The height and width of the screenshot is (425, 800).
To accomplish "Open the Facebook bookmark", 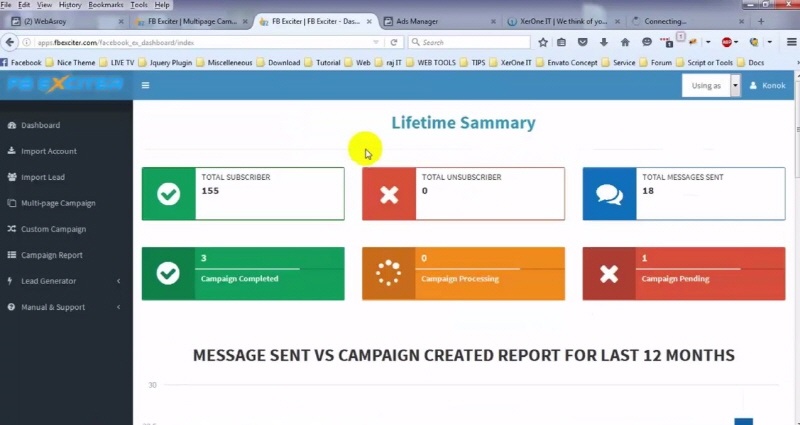I will (x=21, y=63).
